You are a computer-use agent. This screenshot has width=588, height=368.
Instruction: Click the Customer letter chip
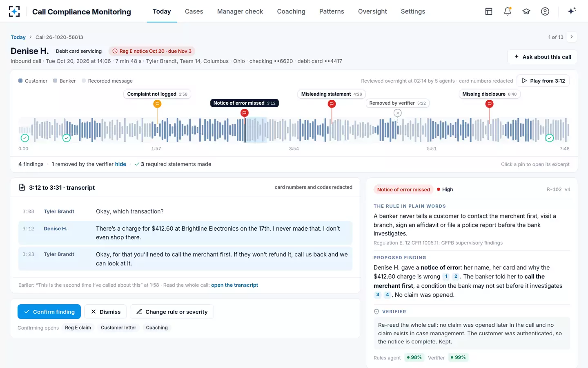tap(118, 328)
